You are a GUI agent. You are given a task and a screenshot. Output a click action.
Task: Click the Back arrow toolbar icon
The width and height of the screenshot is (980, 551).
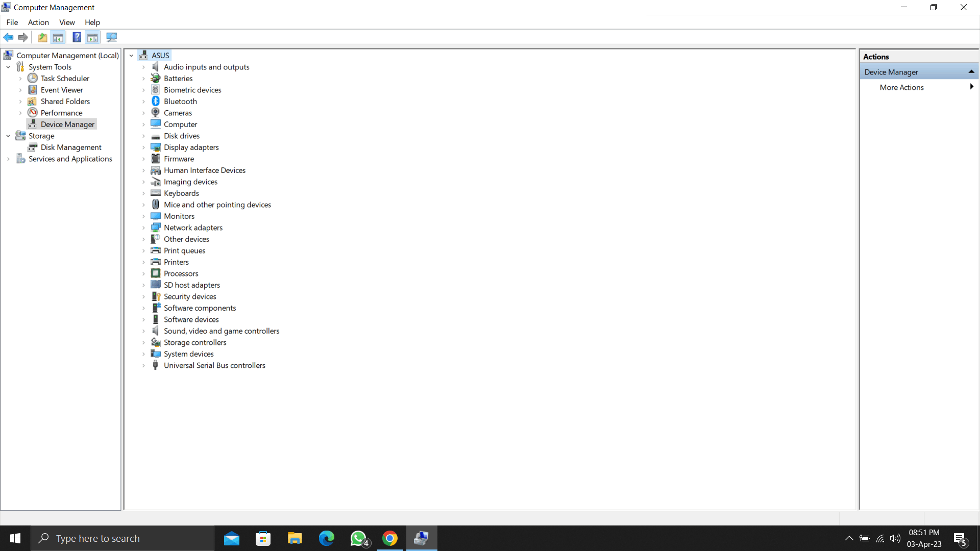pos(8,37)
